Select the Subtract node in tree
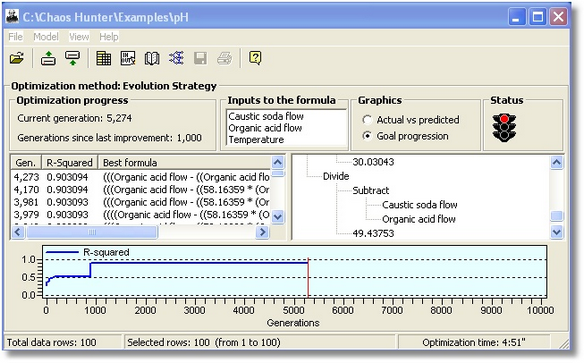The width and height of the screenshot is (584, 363). click(x=371, y=191)
